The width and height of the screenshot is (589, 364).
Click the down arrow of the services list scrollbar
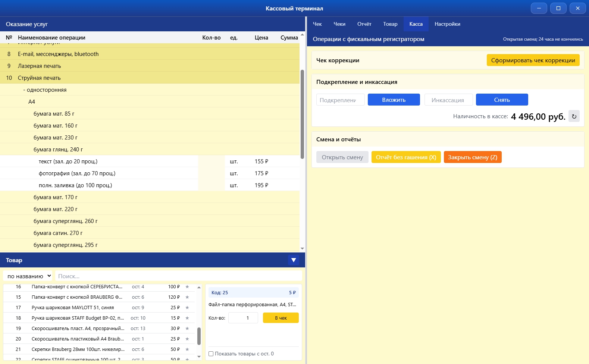[x=302, y=248]
